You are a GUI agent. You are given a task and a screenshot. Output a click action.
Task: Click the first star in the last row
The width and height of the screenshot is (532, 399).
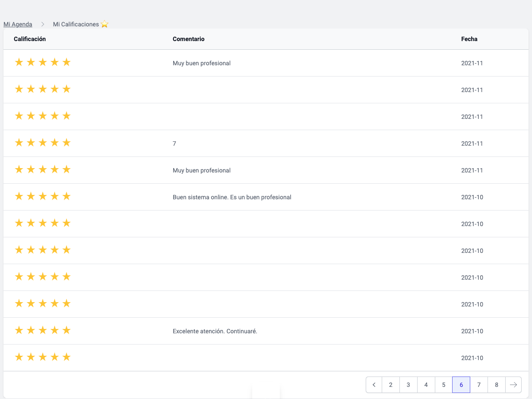coord(19,358)
